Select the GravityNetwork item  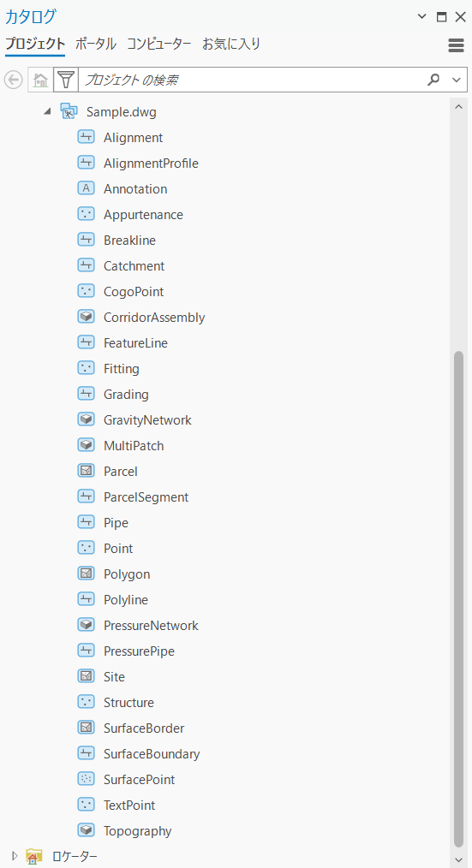[x=147, y=419]
